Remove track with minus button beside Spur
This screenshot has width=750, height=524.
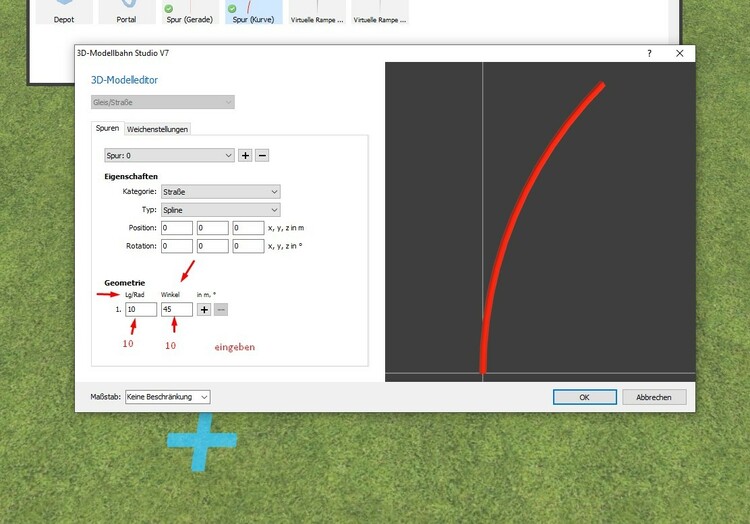pos(262,155)
